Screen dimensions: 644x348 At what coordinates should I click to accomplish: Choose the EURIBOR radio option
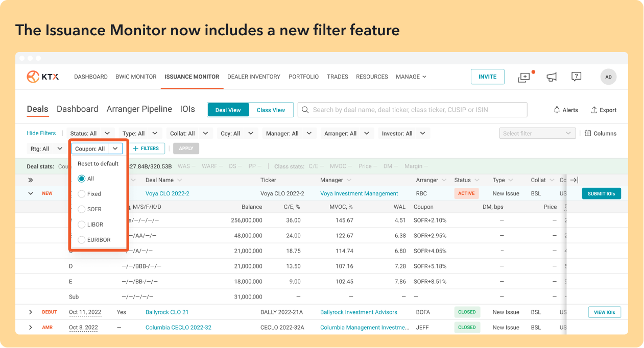tap(82, 240)
